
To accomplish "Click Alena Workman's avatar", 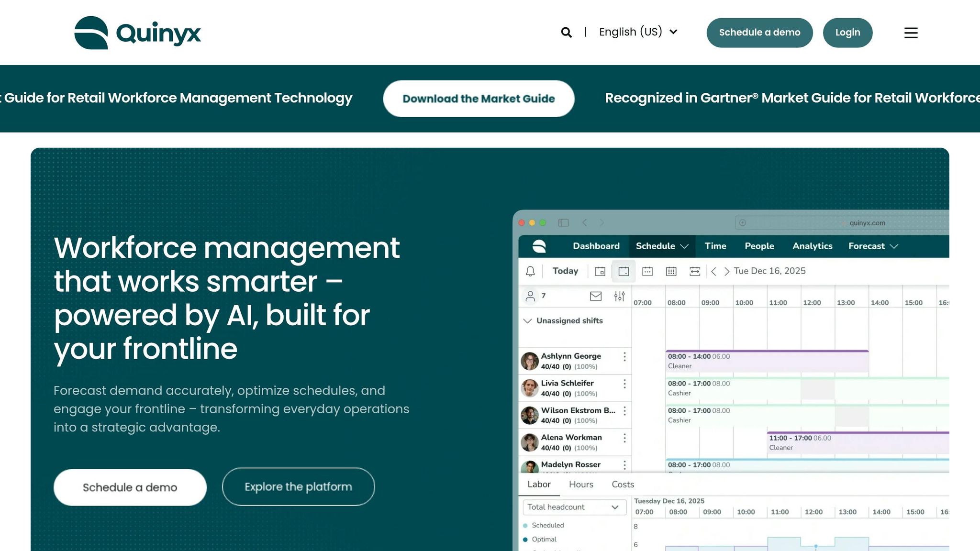I will tap(530, 442).
